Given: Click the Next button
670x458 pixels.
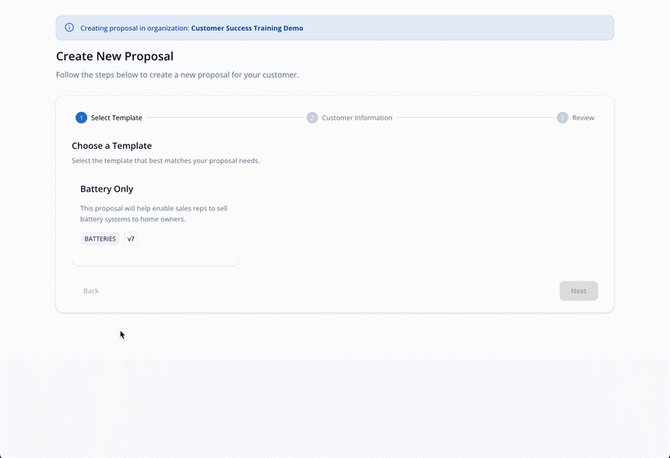Looking at the screenshot, I should (579, 291).
